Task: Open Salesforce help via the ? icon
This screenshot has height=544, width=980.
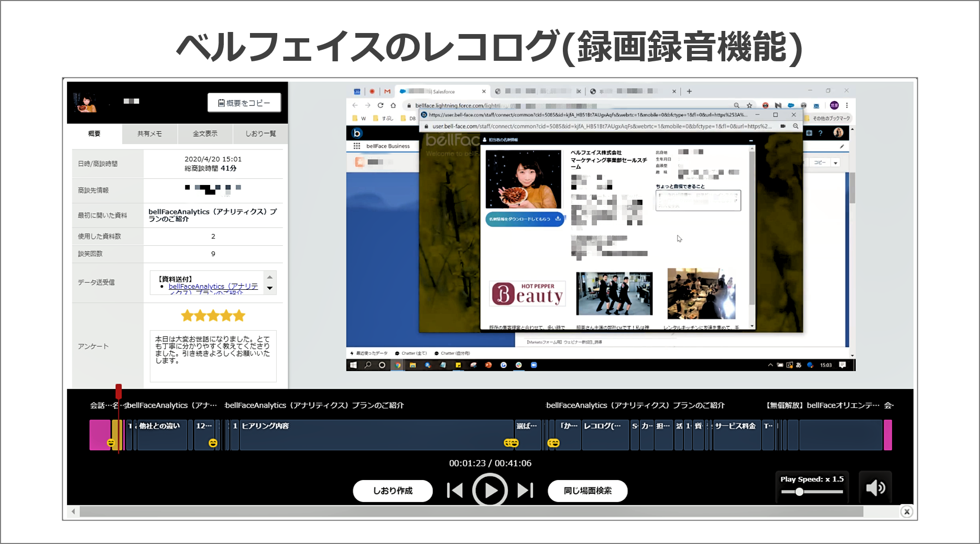Action: tap(821, 133)
